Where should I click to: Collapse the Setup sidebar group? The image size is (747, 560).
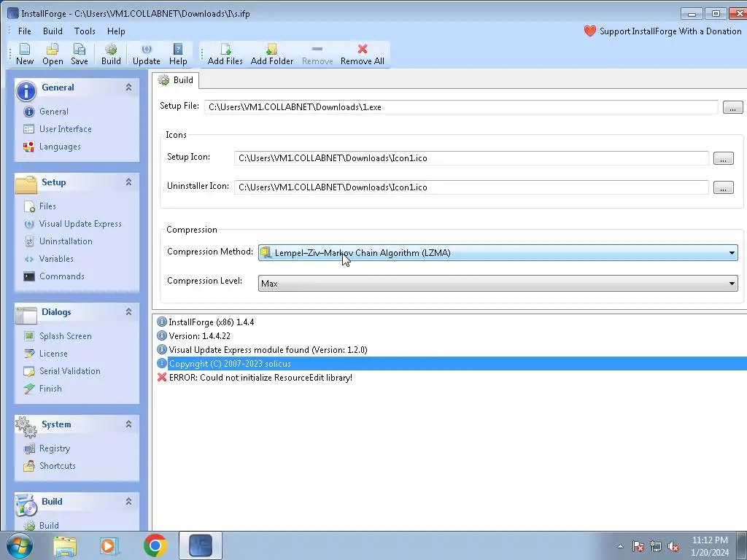[128, 182]
